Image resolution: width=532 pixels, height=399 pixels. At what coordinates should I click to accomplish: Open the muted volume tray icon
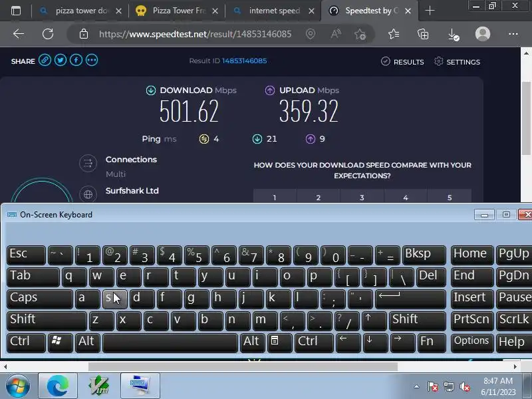[x=464, y=387]
